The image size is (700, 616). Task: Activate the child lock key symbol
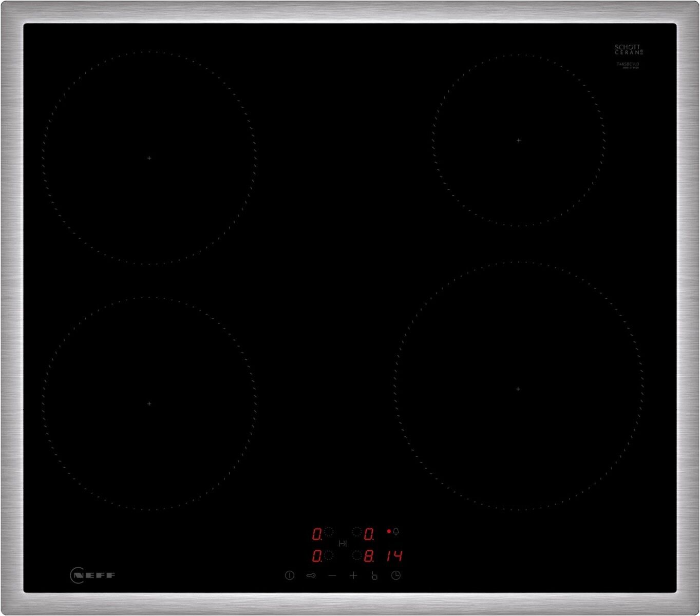[x=311, y=576]
